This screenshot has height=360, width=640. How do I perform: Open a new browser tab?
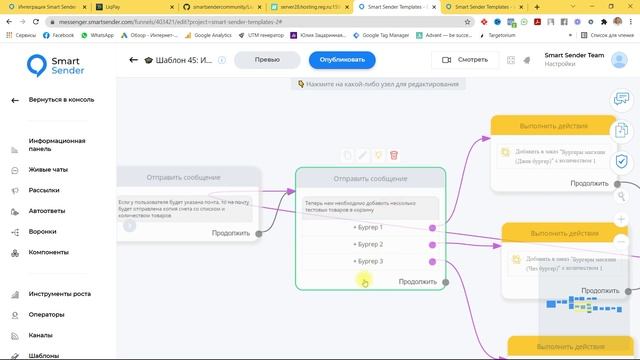(x=537, y=7)
